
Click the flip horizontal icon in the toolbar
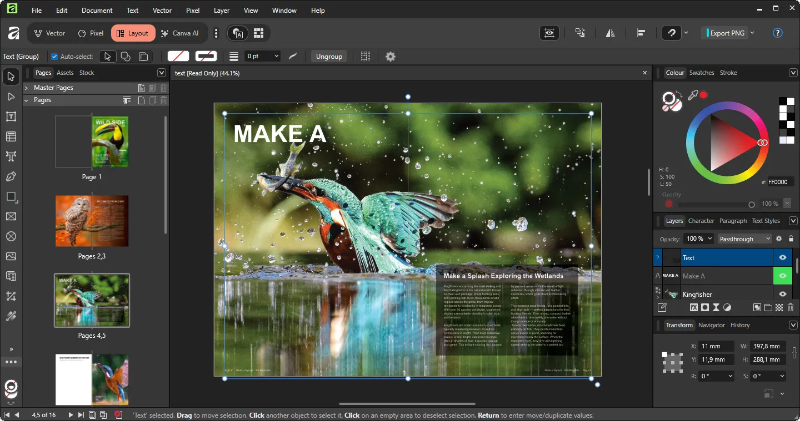coord(612,33)
